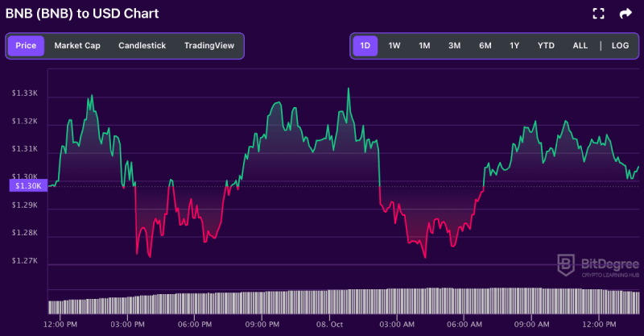Open the Candlestick chart view
The width and height of the screenshot is (644, 336).
point(142,46)
